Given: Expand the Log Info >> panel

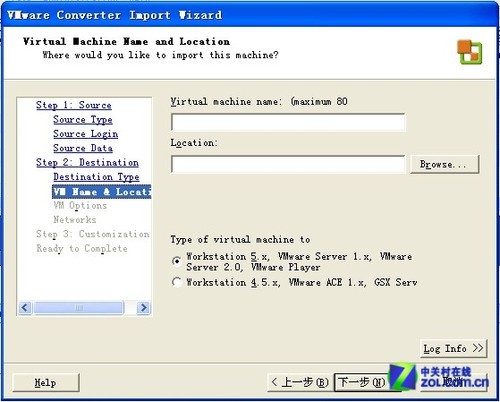Looking at the screenshot, I should tap(453, 349).
